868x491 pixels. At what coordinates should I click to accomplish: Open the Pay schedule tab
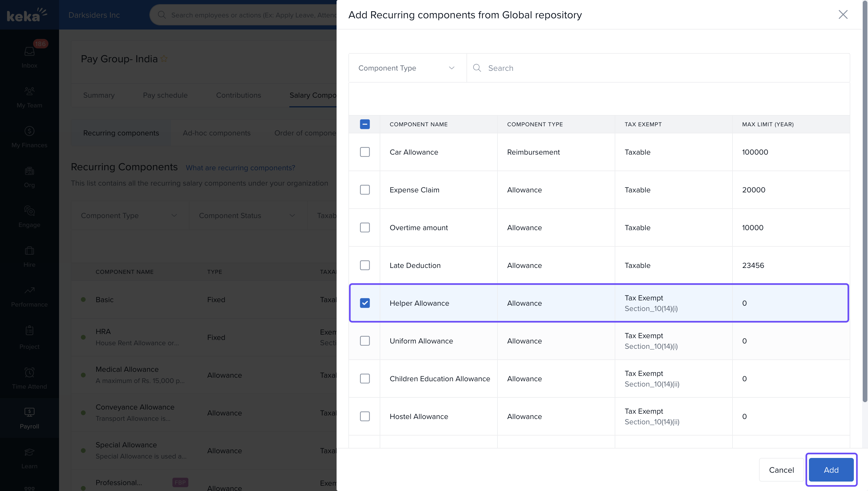click(165, 95)
